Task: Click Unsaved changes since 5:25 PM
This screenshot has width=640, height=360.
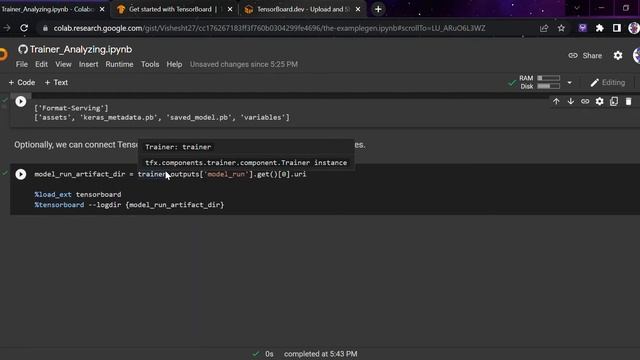Action: (244, 64)
